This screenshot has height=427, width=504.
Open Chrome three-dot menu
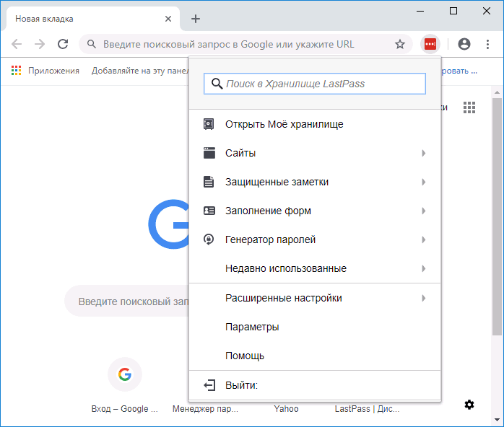(487, 44)
